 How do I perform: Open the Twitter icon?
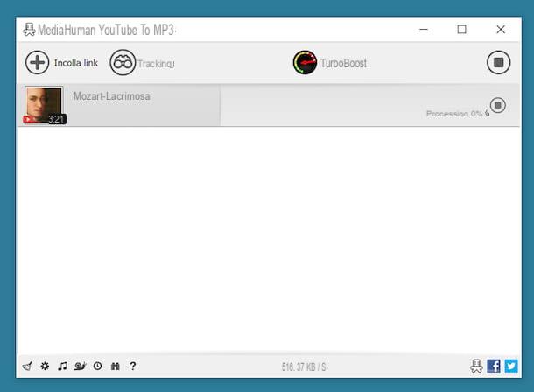pyautogui.click(x=511, y=367)
